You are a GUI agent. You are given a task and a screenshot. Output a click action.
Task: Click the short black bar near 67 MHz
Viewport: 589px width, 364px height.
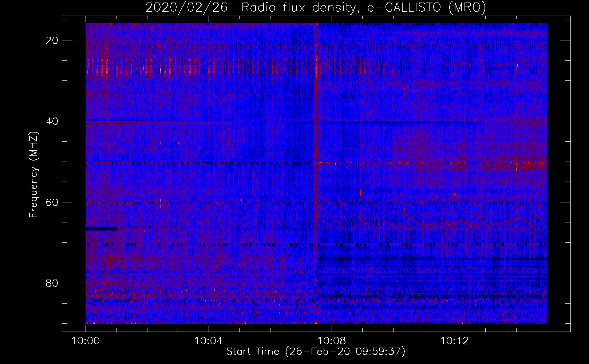click(102, 229)
